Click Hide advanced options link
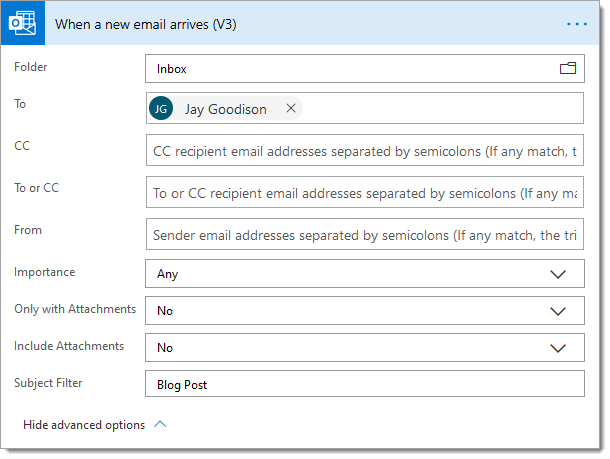This screenshot has height=459, width=610. (84, 425)
